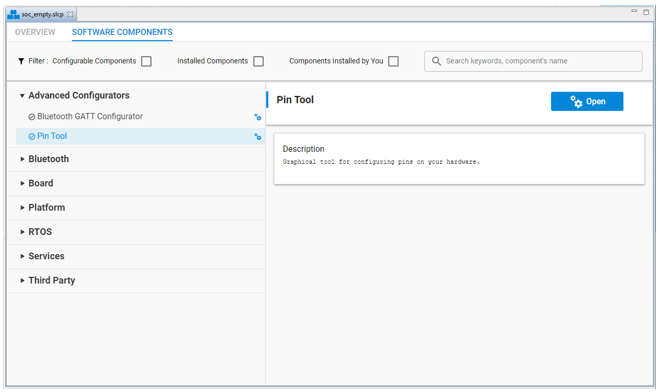The width and height of the screenshot is (659, 392).
Task: Click the check icon before Bluetooth GATT Configurator
Action: [x=32, y=117]
